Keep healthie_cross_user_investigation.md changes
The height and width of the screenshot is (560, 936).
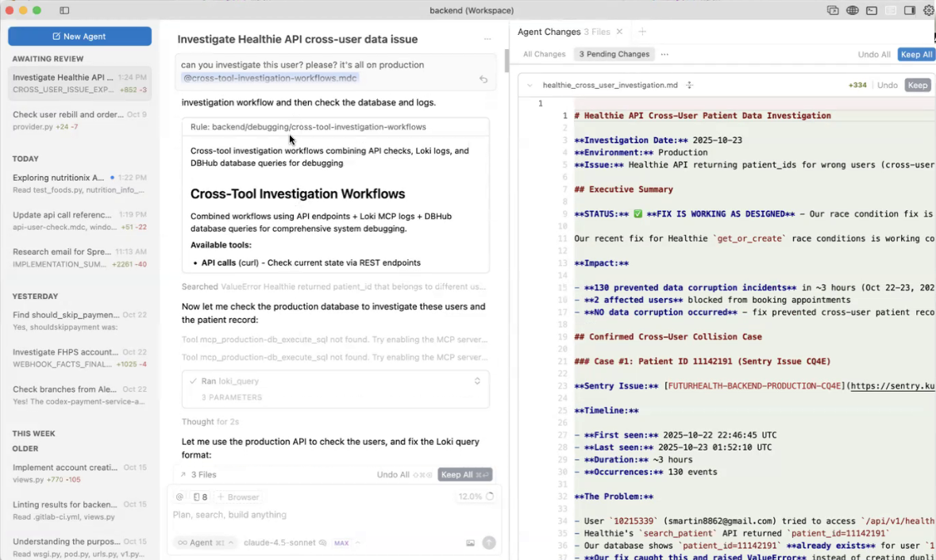pos(918,86)
